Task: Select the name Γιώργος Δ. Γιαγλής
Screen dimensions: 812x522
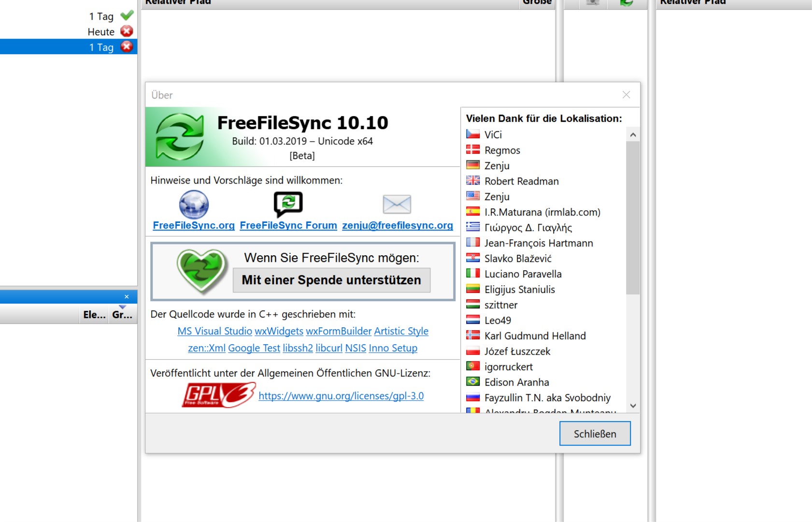Action: 528,228
